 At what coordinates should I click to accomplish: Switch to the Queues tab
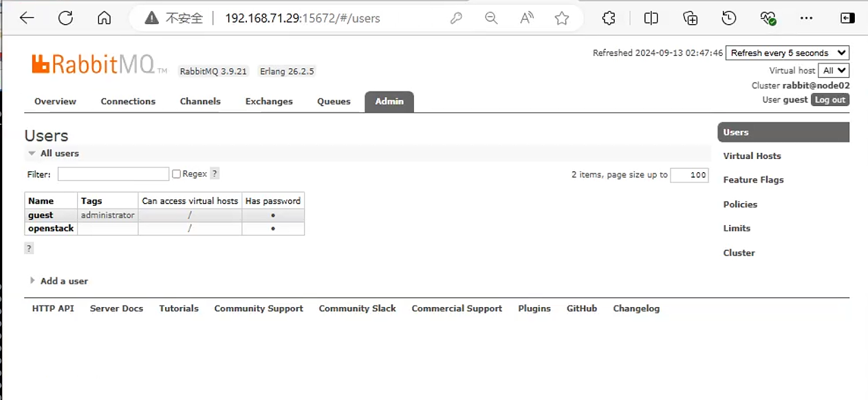tap(334, 101)
